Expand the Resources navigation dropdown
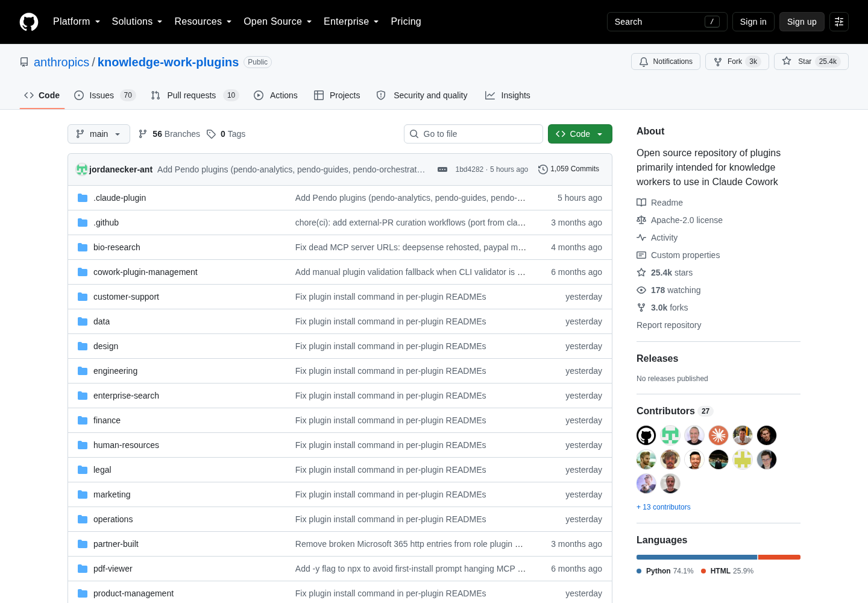Screen dimensions: 868x603 pyautogui.click(x=203, y=22)
